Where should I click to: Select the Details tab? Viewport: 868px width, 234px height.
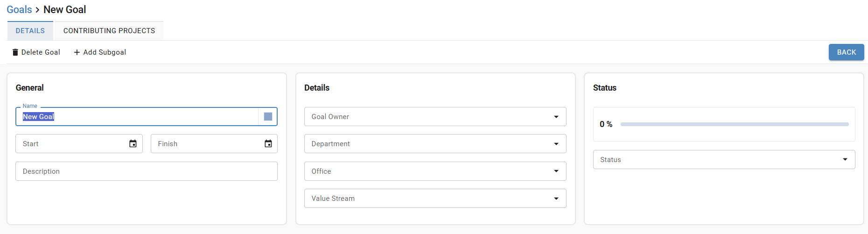[x=30, y=31]
